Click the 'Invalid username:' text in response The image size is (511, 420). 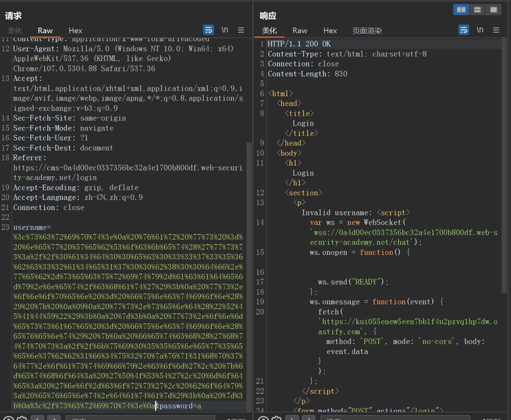(337, 212)
